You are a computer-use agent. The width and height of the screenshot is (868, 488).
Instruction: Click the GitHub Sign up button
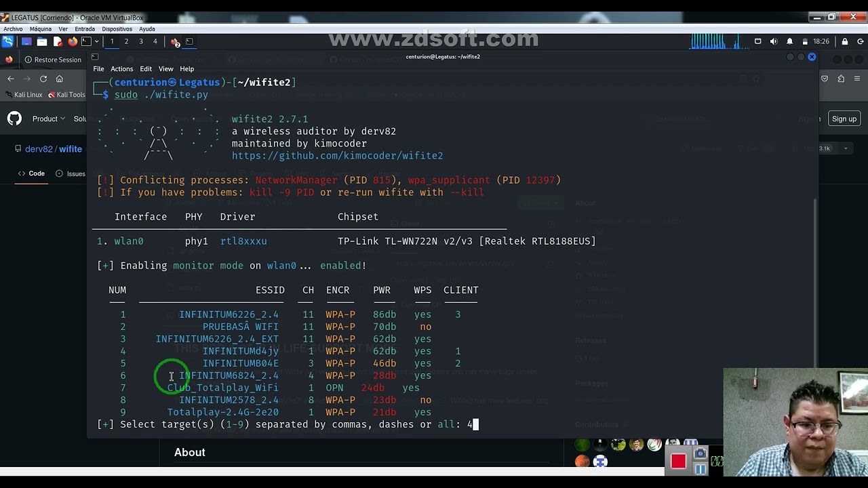[x=844, y=119]
